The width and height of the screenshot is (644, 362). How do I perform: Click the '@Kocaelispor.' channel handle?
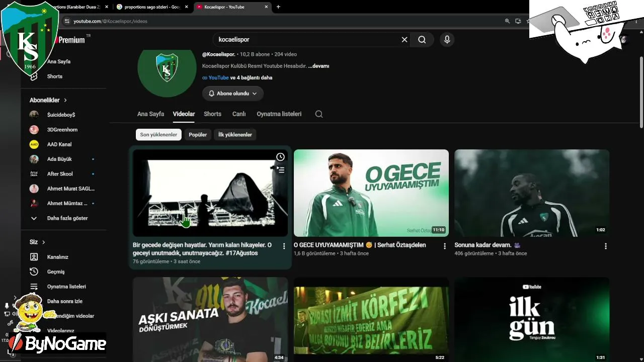[219, 54]
